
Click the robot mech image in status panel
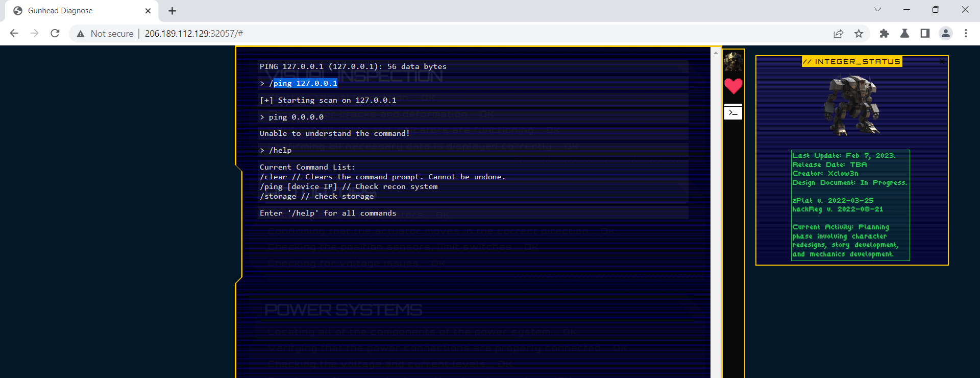click(x=851, y=105)
